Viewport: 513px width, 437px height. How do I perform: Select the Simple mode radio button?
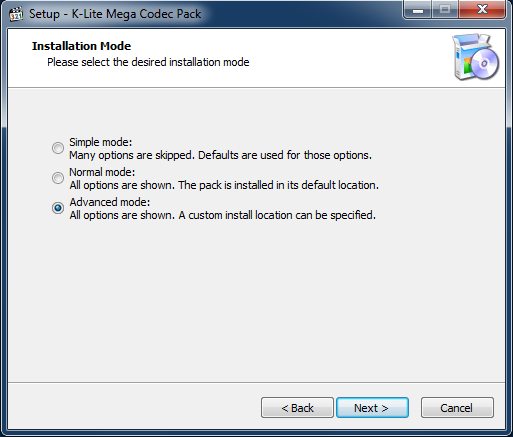coord(58,148)
